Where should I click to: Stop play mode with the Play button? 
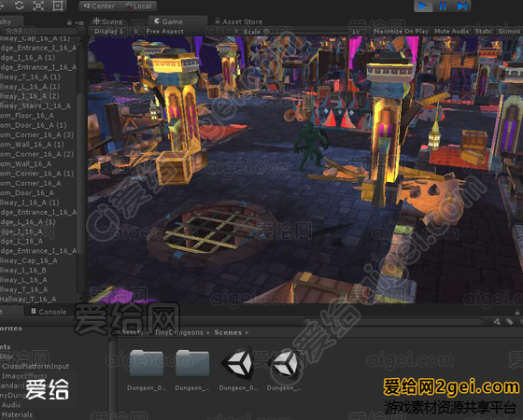423,6
